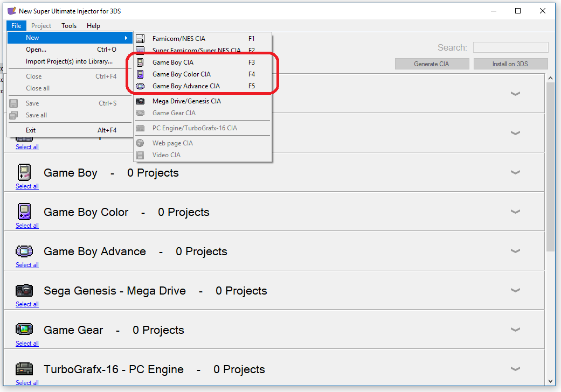Click the Famicom/NES CIA menu icon
This screenshot has height=392, width=561.
(x=140, y=39)
